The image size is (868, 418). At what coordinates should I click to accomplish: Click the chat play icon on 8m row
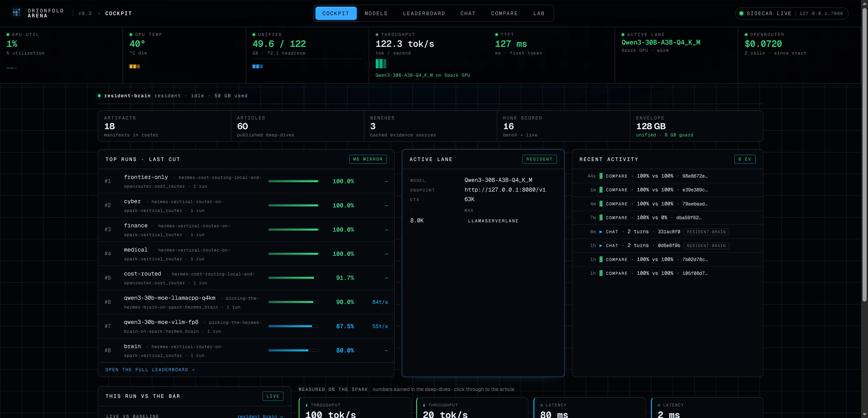point(601,232)
